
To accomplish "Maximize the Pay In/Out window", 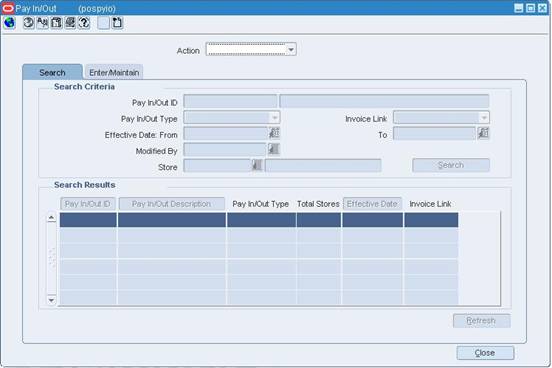I will (x=531, y=8).
